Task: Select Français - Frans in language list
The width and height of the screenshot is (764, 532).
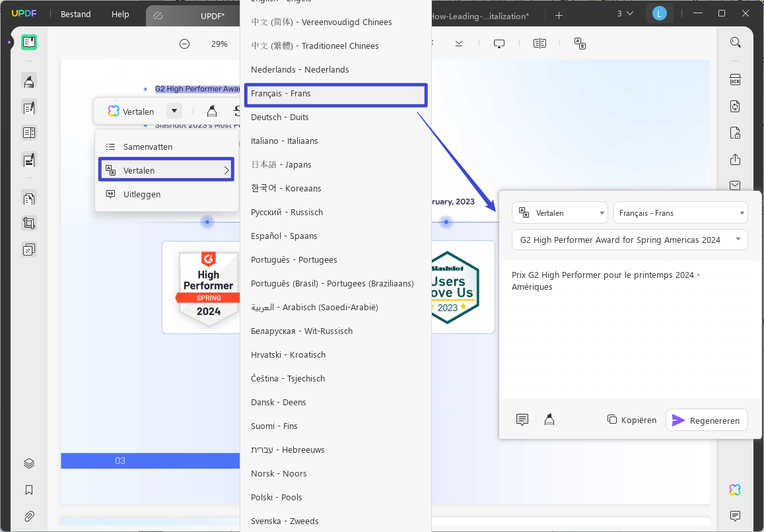Action: pos(335,94)
